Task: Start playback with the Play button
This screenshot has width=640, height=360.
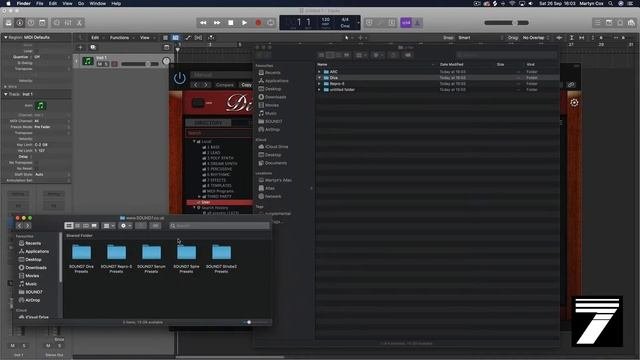Action: tap(244, 23)
